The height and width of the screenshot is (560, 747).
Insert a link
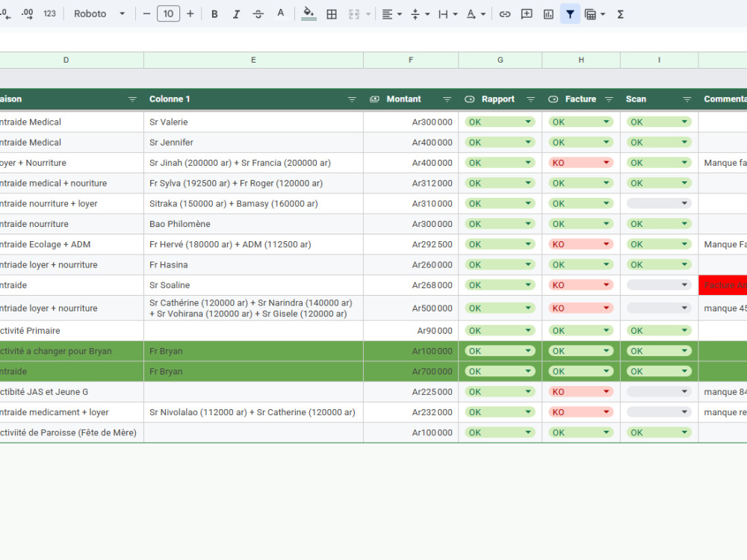pyautogui.click(x=504, y=14)
